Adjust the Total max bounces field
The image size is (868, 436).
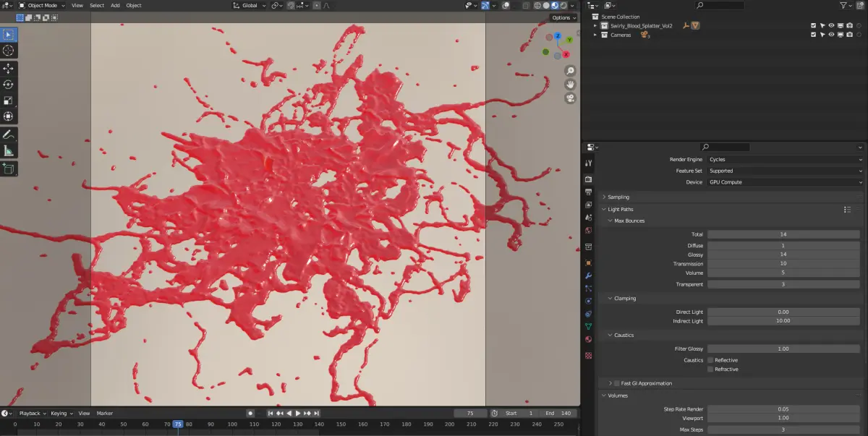(783, 234)
